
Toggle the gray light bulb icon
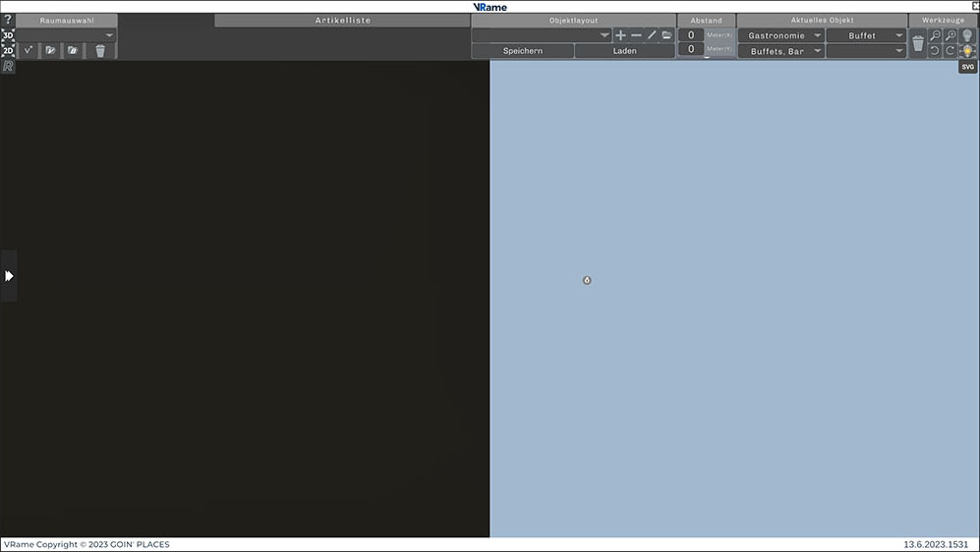tap(967, 35)
